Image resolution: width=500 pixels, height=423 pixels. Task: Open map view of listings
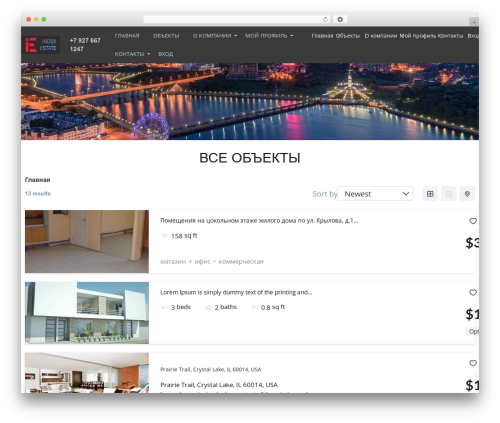point(467,194)
